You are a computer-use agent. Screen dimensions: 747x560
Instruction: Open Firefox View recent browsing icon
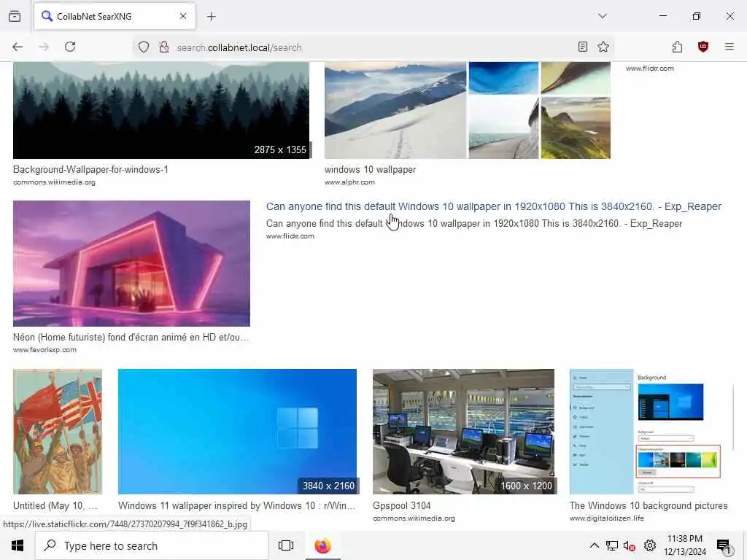point(15,16)
